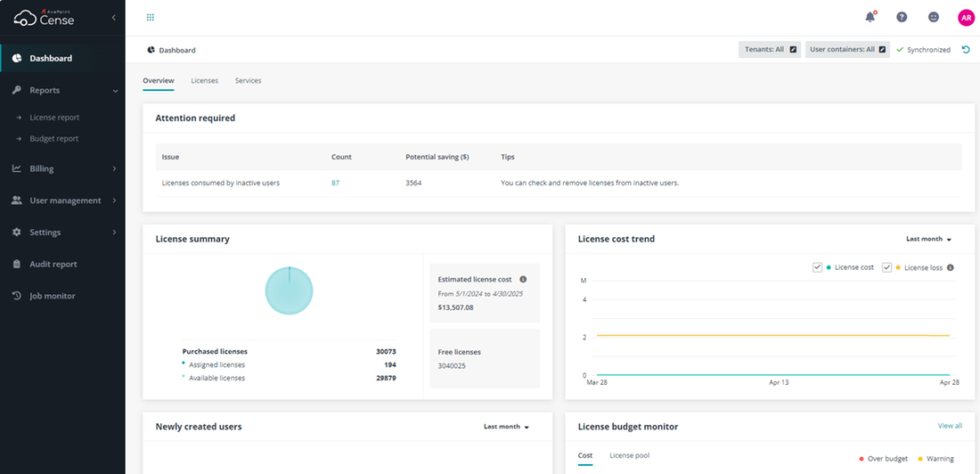Expand the User management submenu chevron

click(x=114, y=200)
